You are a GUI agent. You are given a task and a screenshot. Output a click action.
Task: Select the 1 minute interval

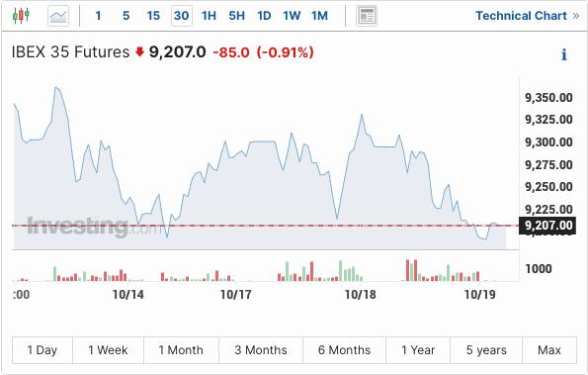coord(98,16)
